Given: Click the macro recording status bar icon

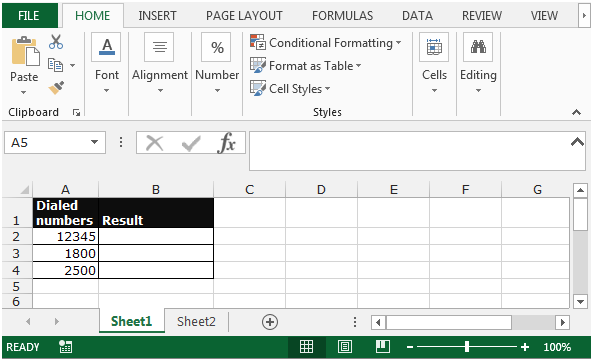Looking at the screenshot, I should pos(65,347).
